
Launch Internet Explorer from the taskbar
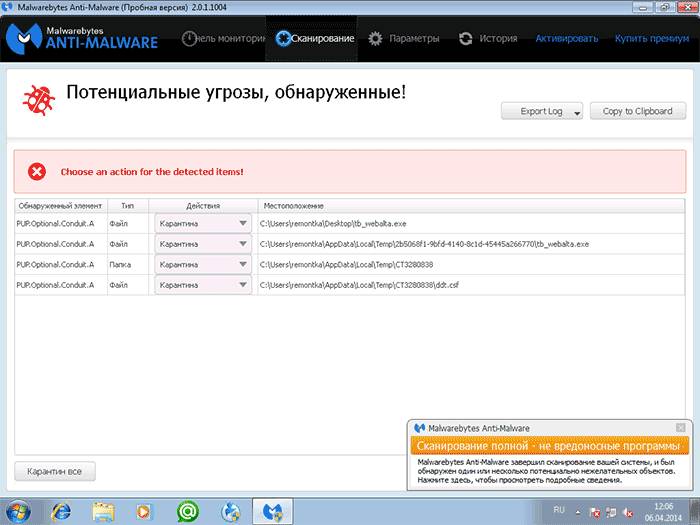tap(63, 511)
